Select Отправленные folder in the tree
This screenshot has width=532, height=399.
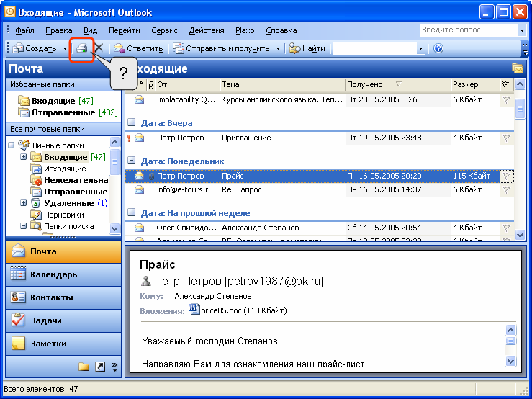(69, 192)
